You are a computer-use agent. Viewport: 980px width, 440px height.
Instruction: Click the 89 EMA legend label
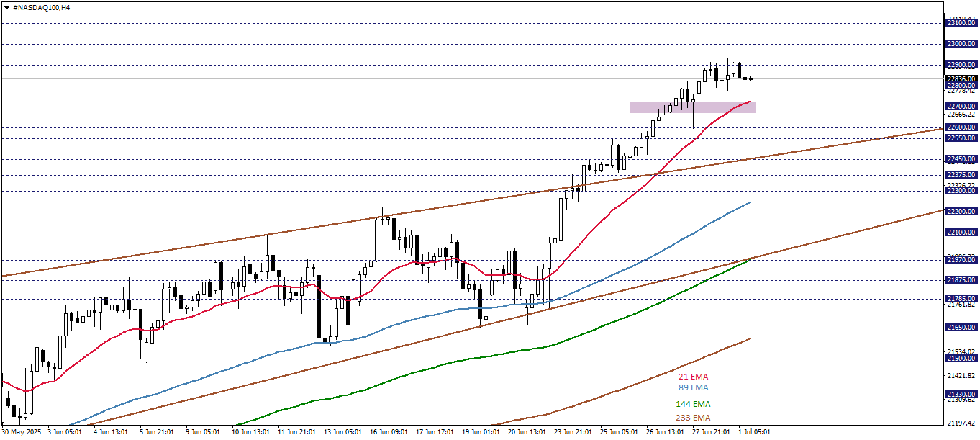point(694,387)
